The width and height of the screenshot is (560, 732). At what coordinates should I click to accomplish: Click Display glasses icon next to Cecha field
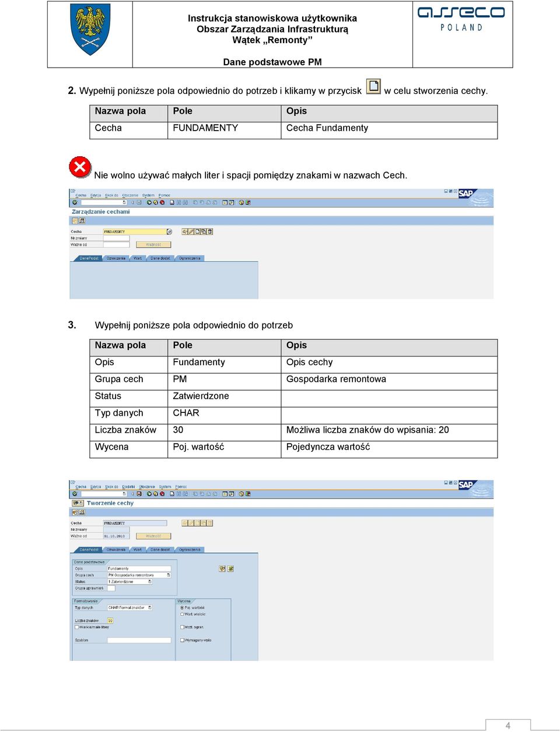184,232
